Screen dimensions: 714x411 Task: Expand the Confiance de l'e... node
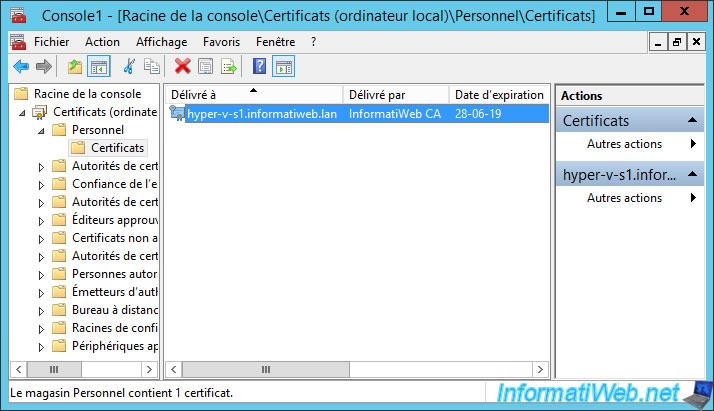point(41,185)
